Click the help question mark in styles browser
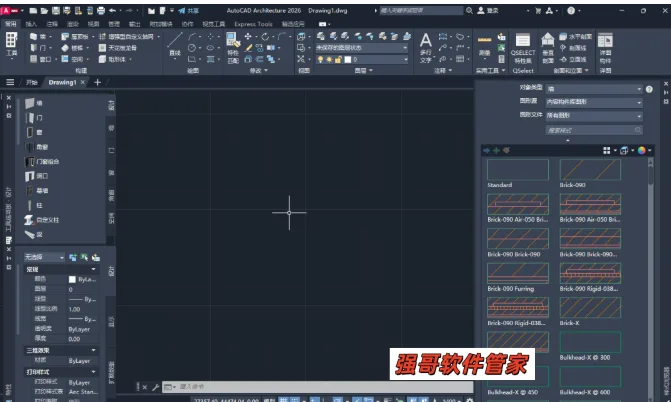Viewport: 671px width, 402px height. pos(649,89)
